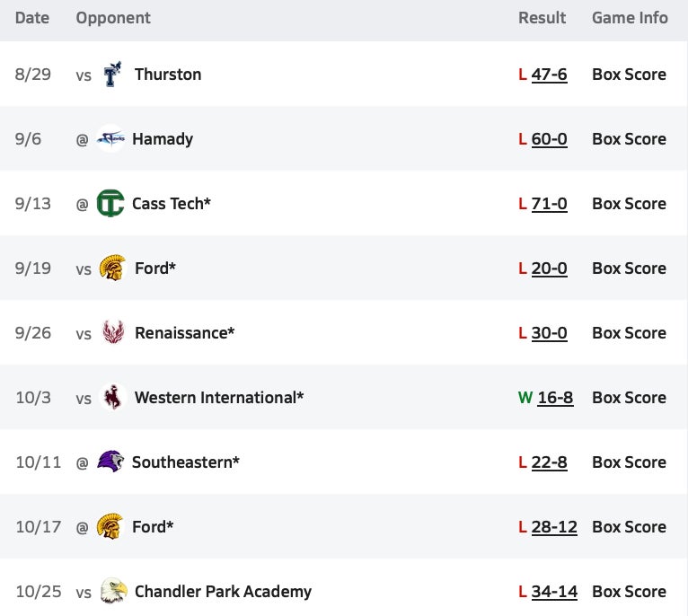Open the 60-0 result versus Hamady

(x=549, y=139)
